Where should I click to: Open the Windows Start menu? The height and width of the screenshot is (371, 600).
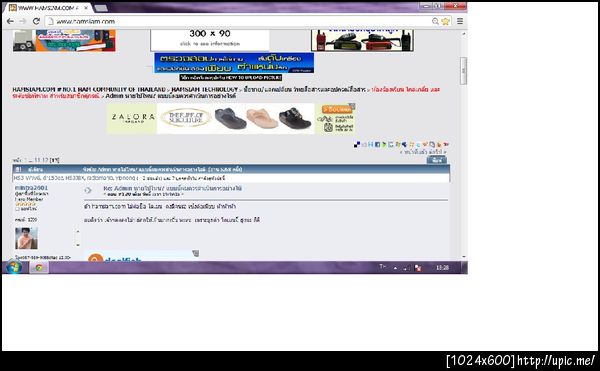tap(15, 267)
